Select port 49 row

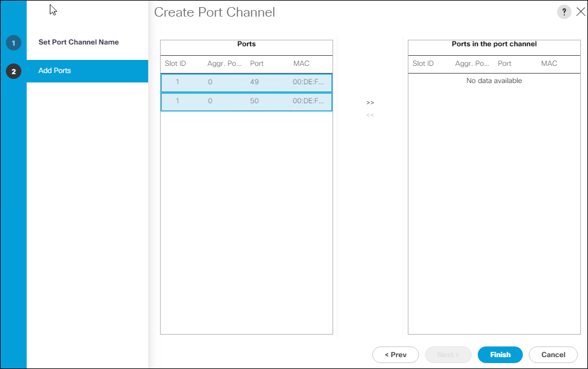(x=247, y=83)
